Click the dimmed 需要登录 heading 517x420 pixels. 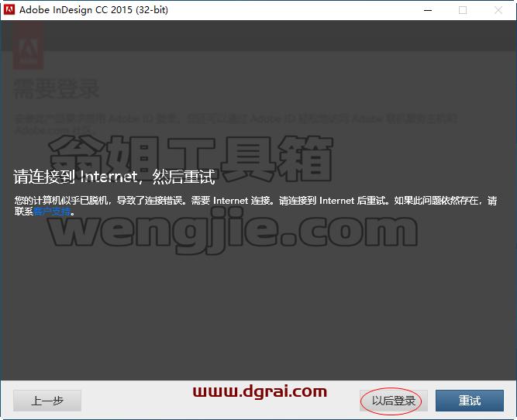coord(56,88)
